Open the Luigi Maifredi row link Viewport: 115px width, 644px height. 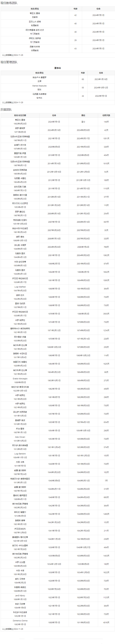coord(20,287)
